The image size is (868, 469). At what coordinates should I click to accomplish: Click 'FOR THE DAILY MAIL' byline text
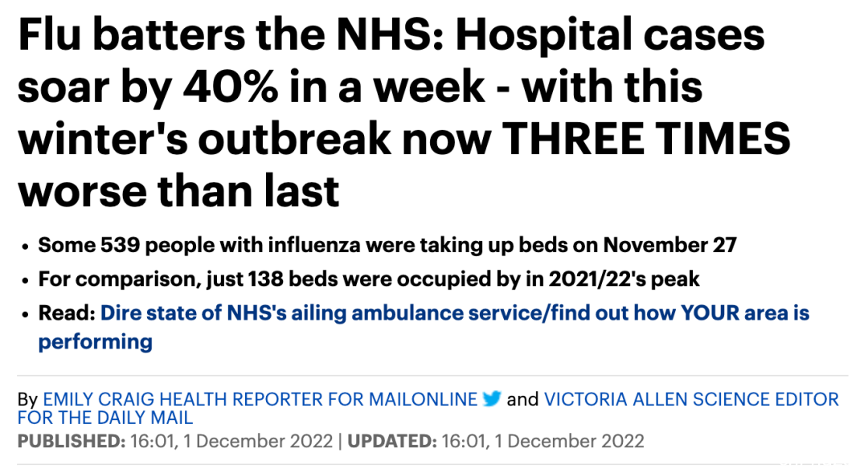tap(105, 418)
